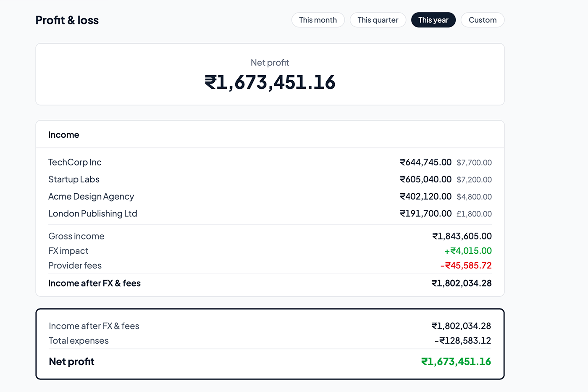The width and height of the screenshot is (588, 392).
Task: Open the TechCorp Inc income entry
Action: coord(75,162)
